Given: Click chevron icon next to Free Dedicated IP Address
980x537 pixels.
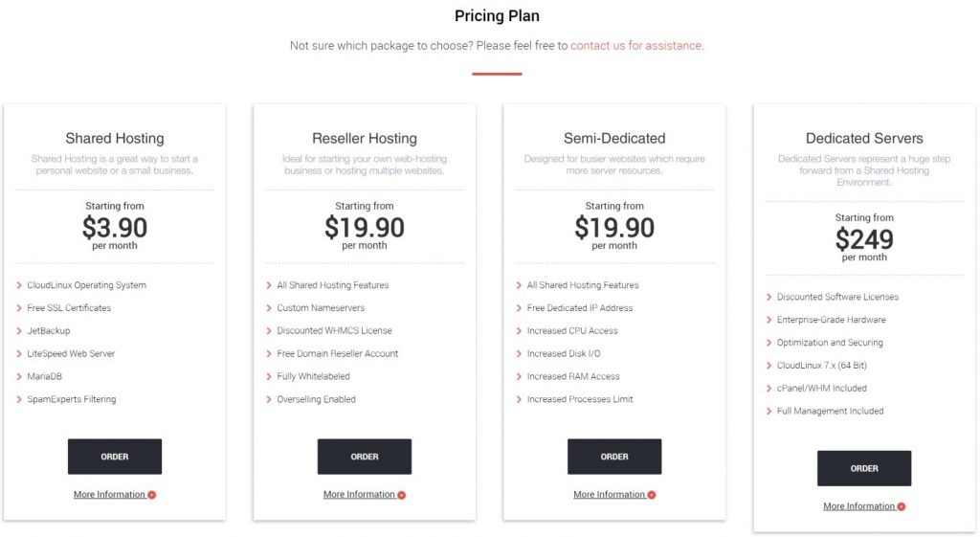Looking at the screenshot, I should coord(520,308).
